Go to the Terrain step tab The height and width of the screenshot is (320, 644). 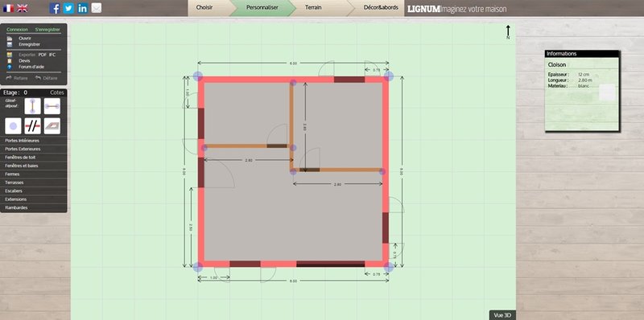click(x=313, y=8)
